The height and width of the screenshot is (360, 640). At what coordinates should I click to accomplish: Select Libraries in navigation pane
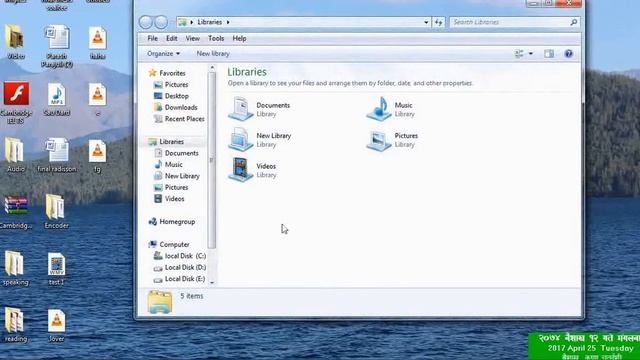click(x=166, y=142)
